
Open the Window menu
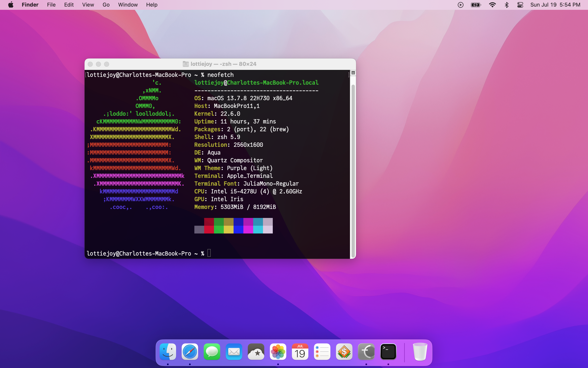[x=128, y=5]
